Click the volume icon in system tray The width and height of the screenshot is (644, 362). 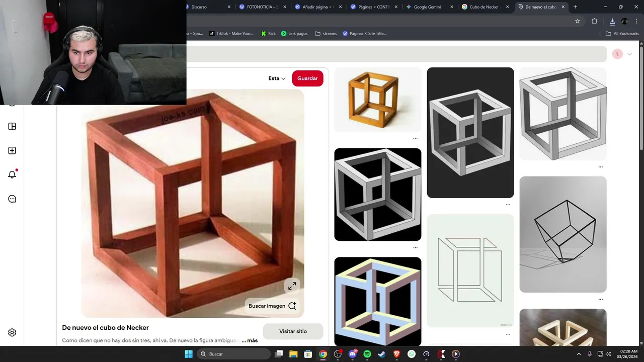tap(609, 354)
